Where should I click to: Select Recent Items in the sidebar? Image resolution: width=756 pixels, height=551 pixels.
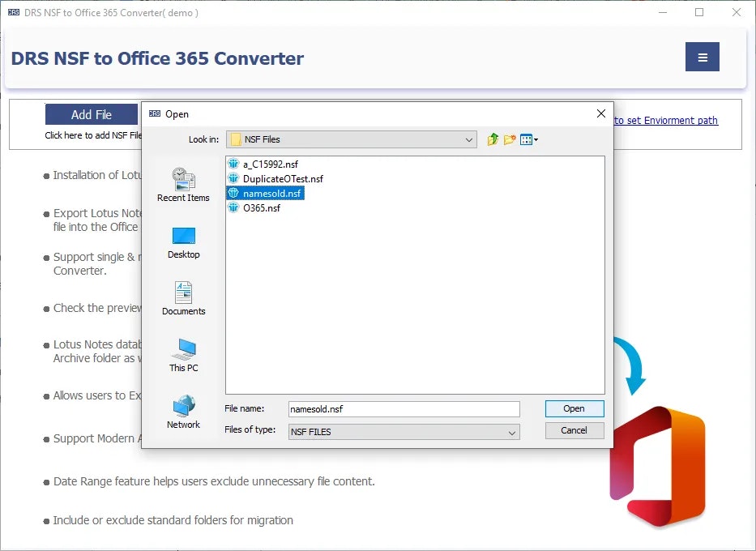pos(182,185)
